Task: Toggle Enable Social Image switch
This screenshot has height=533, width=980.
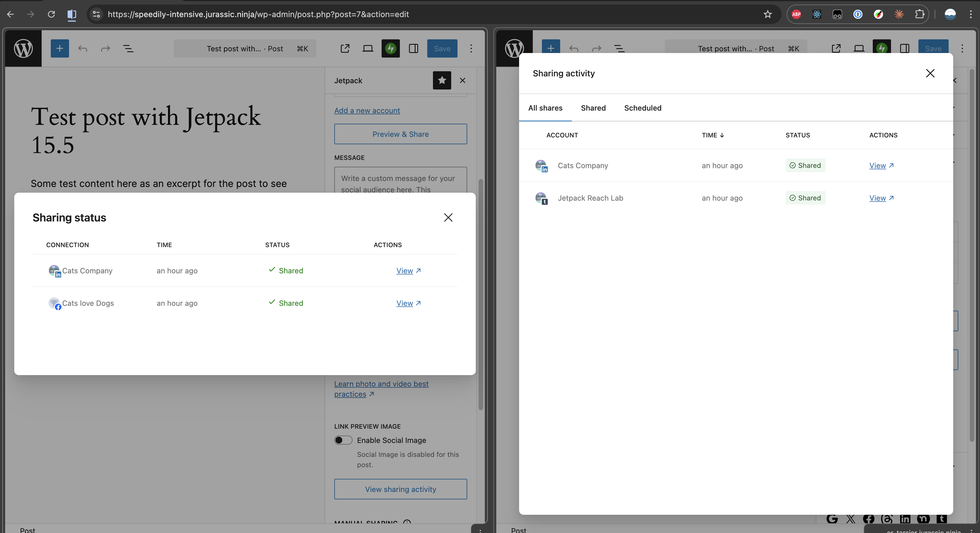Action: (x=343, y=440)
